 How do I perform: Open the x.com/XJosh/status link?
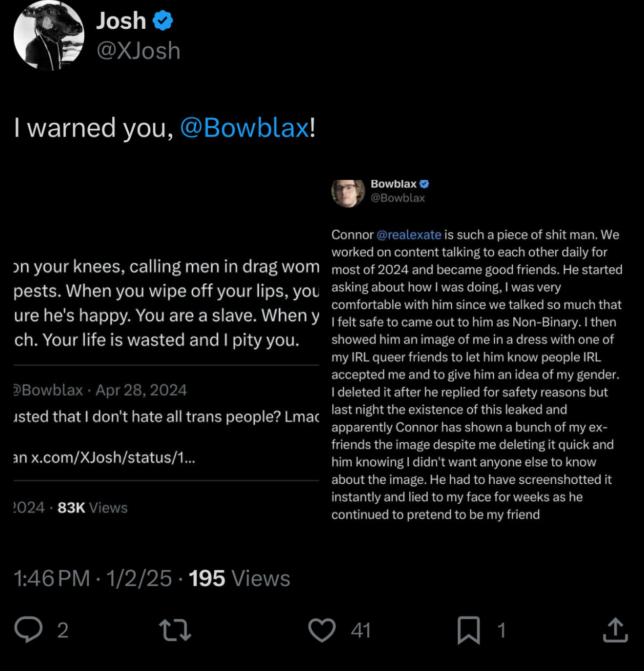click(113, 457)
